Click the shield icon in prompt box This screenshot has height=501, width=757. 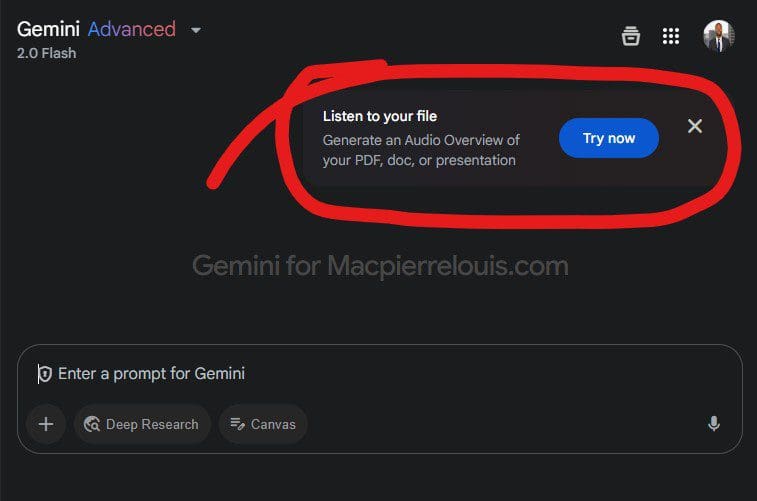click(x=44, y=374)
